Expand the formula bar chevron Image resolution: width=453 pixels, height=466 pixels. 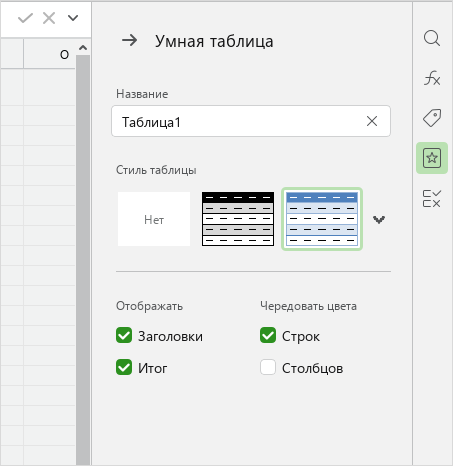(73, 18)
